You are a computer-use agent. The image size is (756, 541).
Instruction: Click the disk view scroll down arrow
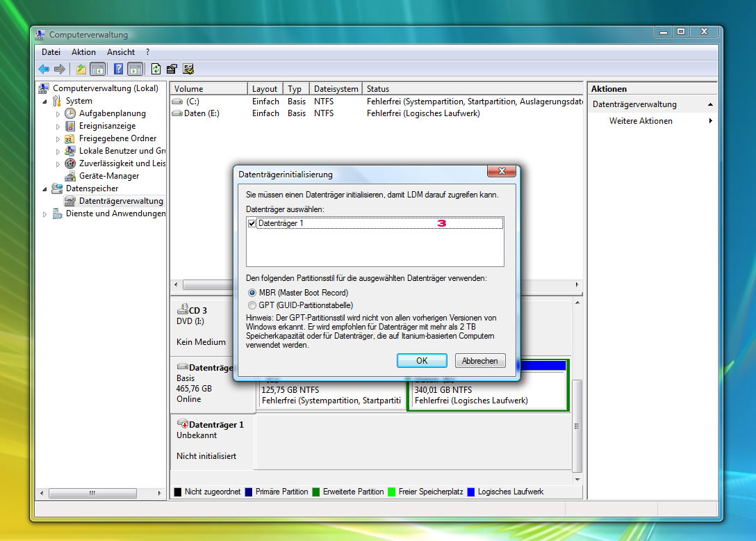(577, 480)
